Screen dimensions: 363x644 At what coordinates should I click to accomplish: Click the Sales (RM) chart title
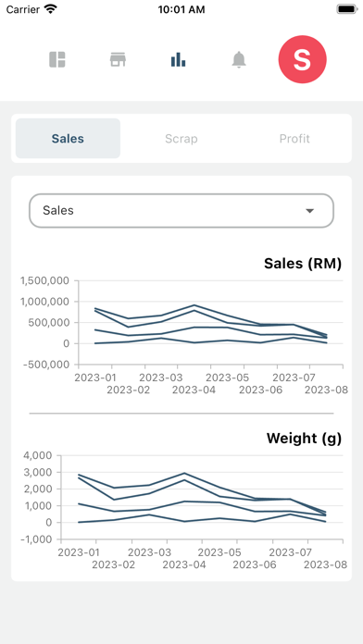[x=303, y=264]
